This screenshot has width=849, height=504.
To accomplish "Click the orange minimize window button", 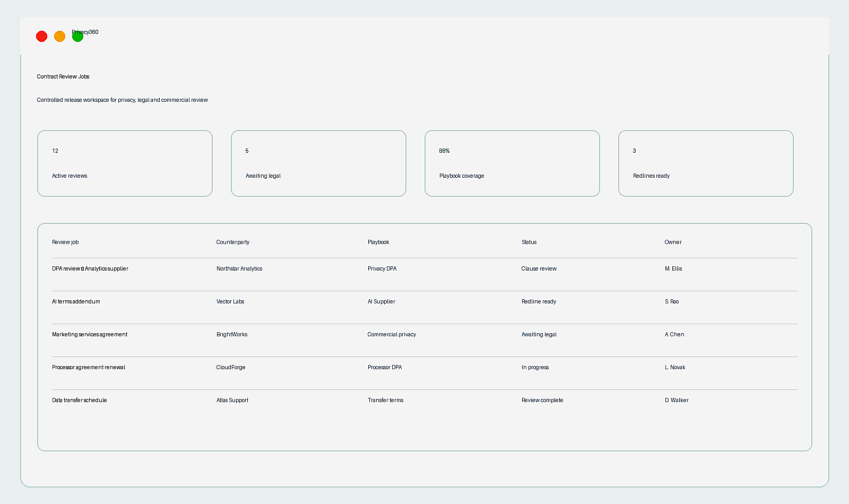I will pyautogui.click(x=59, y=36).
